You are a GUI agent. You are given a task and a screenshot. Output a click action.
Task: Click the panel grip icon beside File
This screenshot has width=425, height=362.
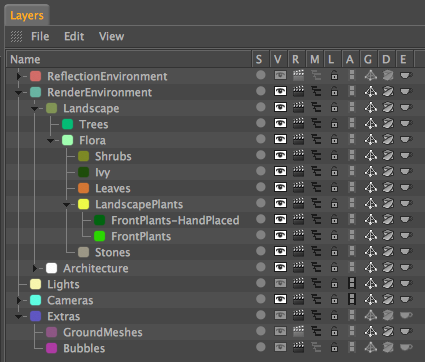pyautogui.click(x=16, y=36)
